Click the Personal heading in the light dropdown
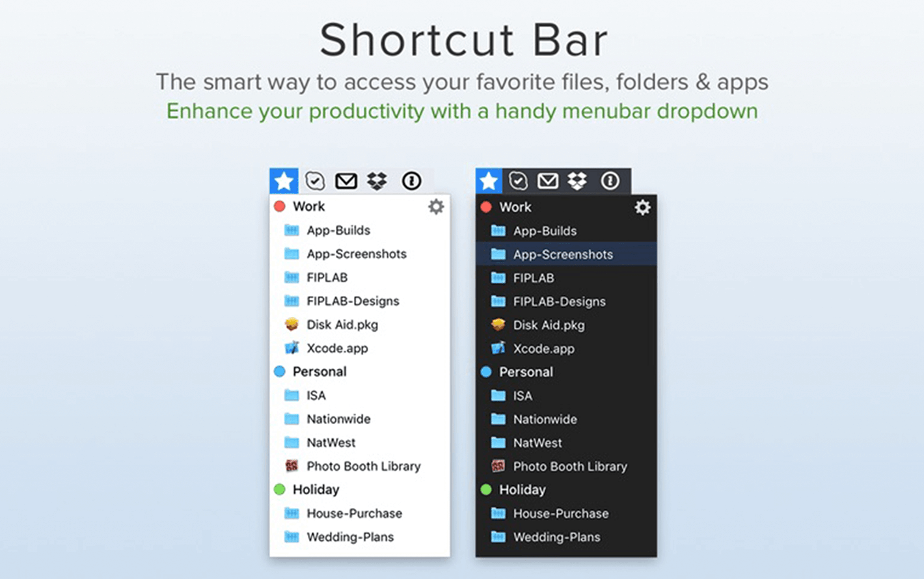The width and height of the screenshot is (924, 579). (319, 371)
